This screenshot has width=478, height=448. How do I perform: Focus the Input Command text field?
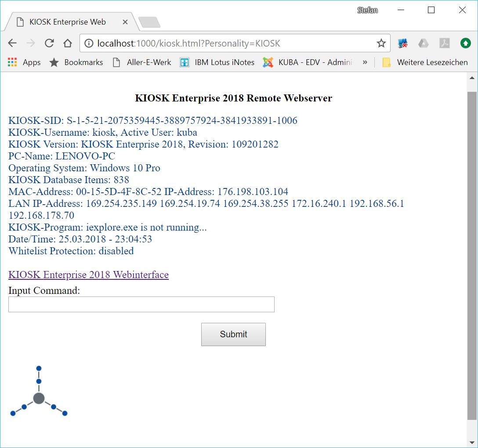click(141, 304)
